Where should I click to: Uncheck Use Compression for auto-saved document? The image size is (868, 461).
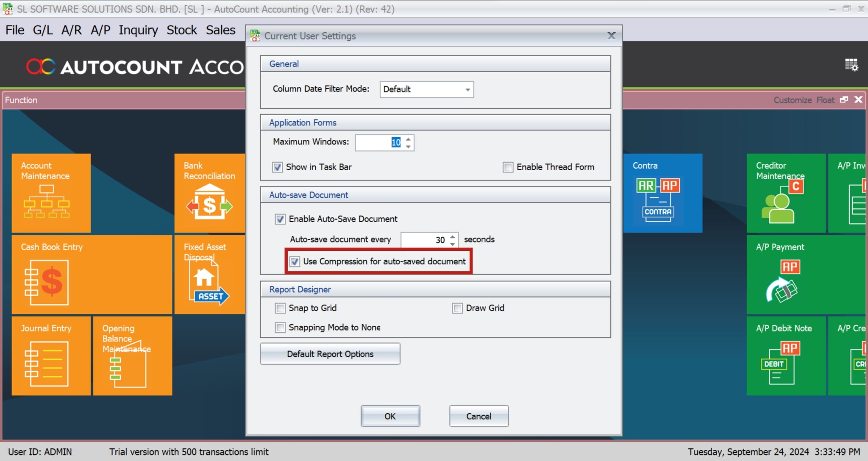[x=295, y=261]
